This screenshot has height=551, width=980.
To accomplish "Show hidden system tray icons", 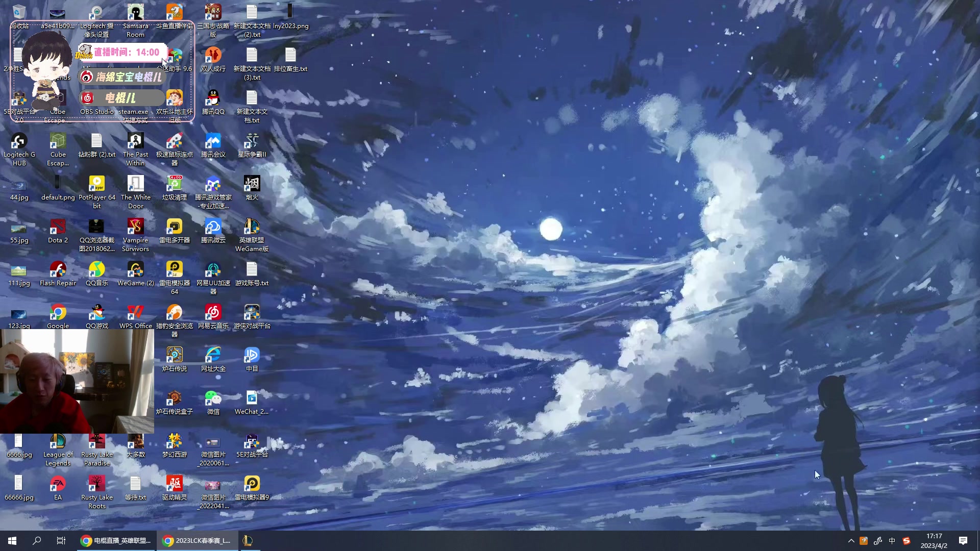I will [x=851, y=541].
